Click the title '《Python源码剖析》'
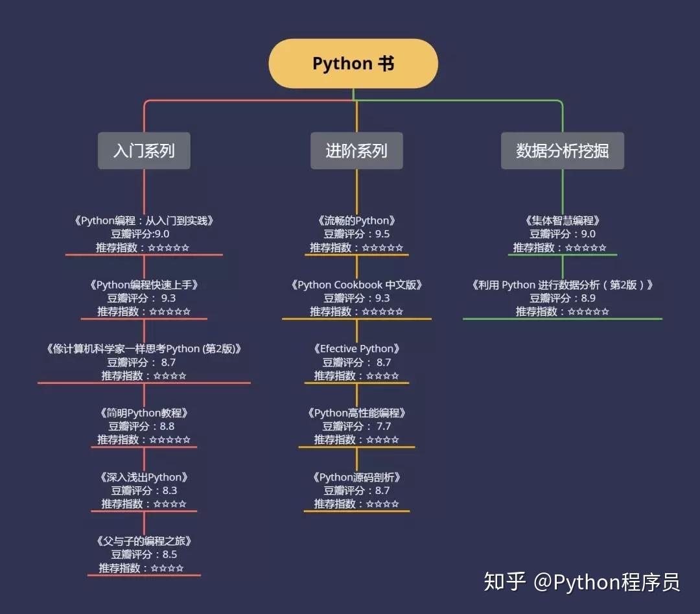Viewport: 700px width, 614px height. pos(356,477)
